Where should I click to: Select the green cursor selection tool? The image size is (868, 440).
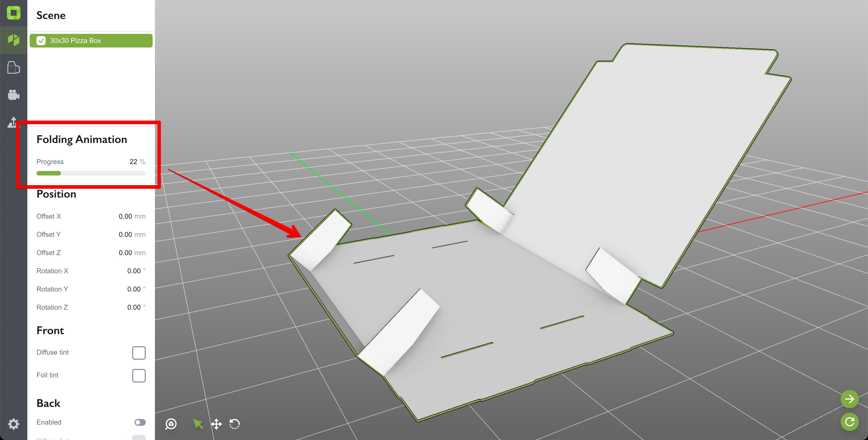tap(198, 424)
